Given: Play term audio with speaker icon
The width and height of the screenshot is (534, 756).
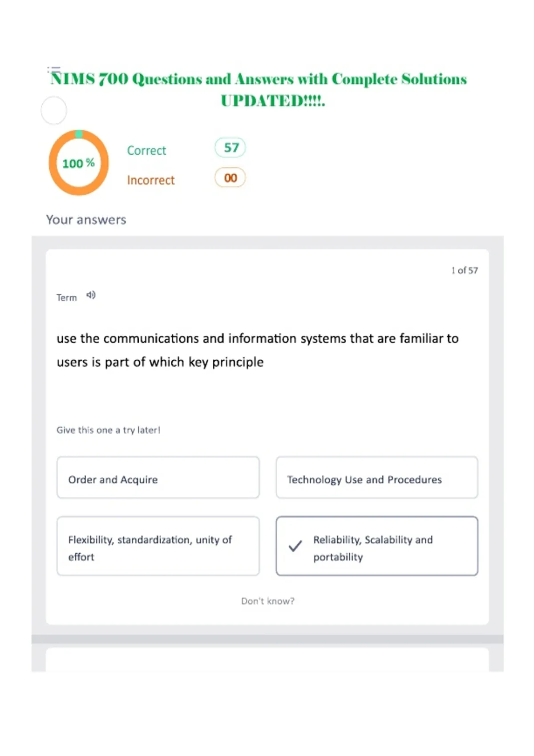Looking at the screenshot, I should point(91,295).
